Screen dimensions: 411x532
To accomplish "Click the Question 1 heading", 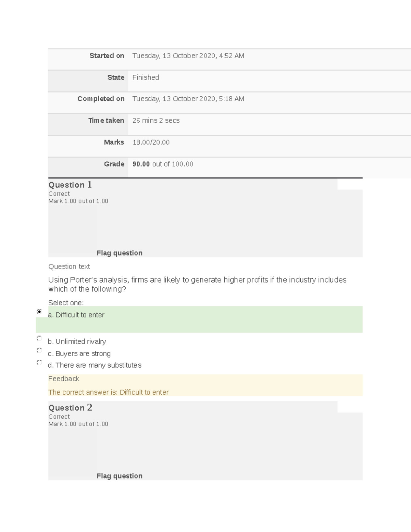I will tap(70, 185).
